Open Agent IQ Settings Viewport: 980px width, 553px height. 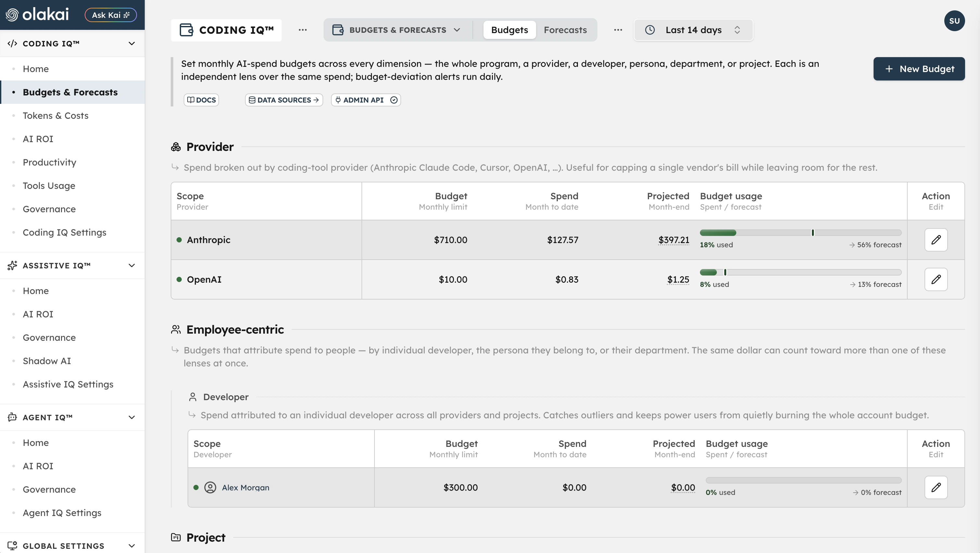pos(62,513)
